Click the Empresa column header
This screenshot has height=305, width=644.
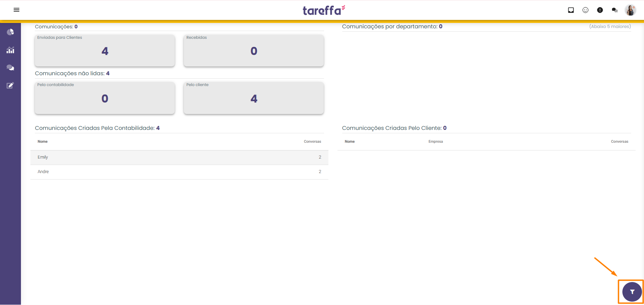click(436, 142)
